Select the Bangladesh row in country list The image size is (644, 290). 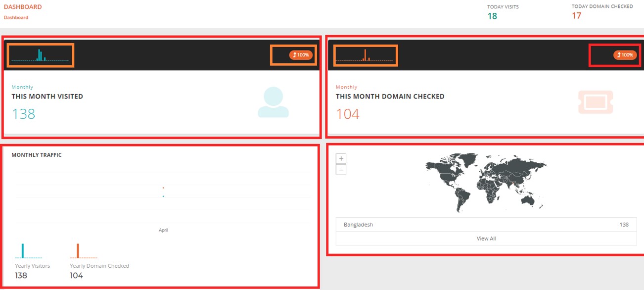pyautogui.click(x=486, y=225)
